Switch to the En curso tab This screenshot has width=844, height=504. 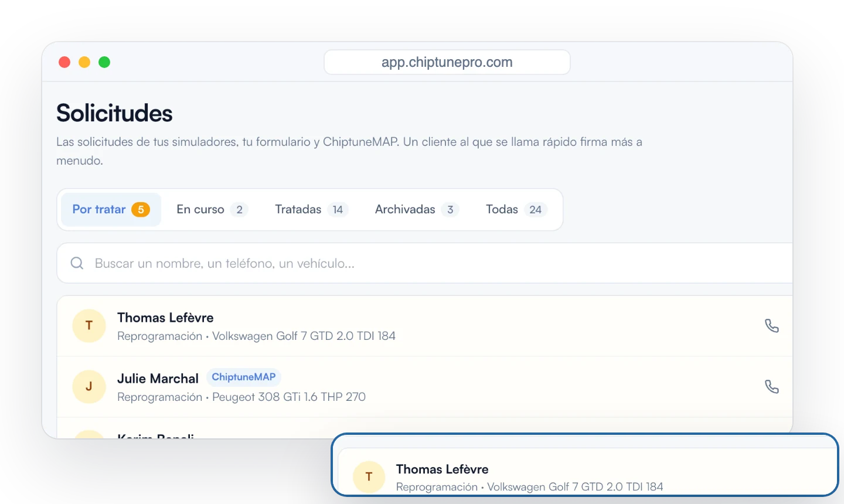coord(212,209)
